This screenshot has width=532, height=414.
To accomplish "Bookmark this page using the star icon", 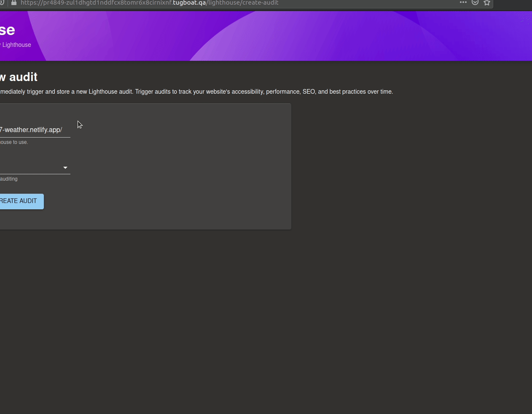I will tap(486, 3).
